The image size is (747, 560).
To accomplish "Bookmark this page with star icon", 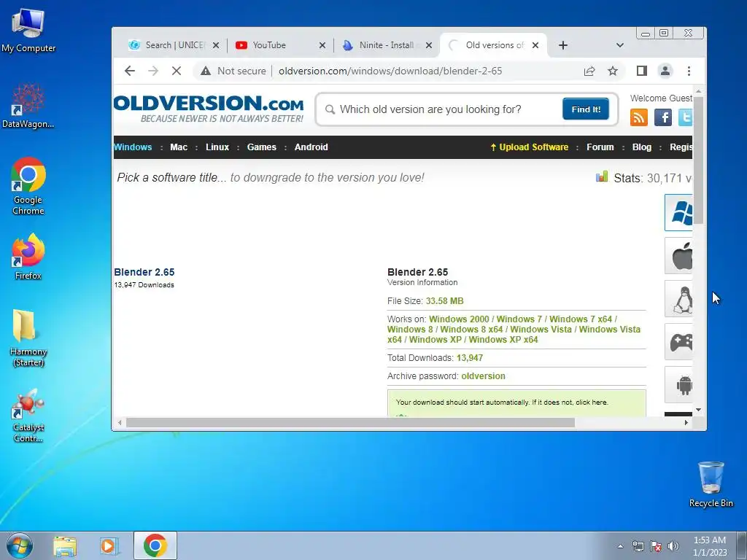I will tap(613, 71).
